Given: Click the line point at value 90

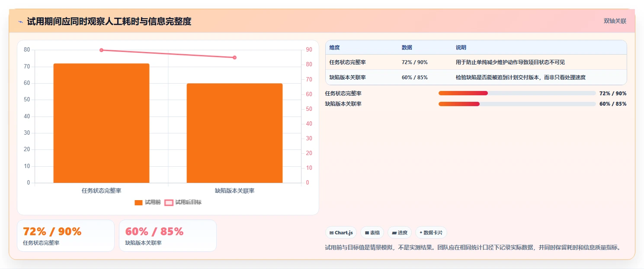Looking at the screenshot, I should [x=102, y=50].
